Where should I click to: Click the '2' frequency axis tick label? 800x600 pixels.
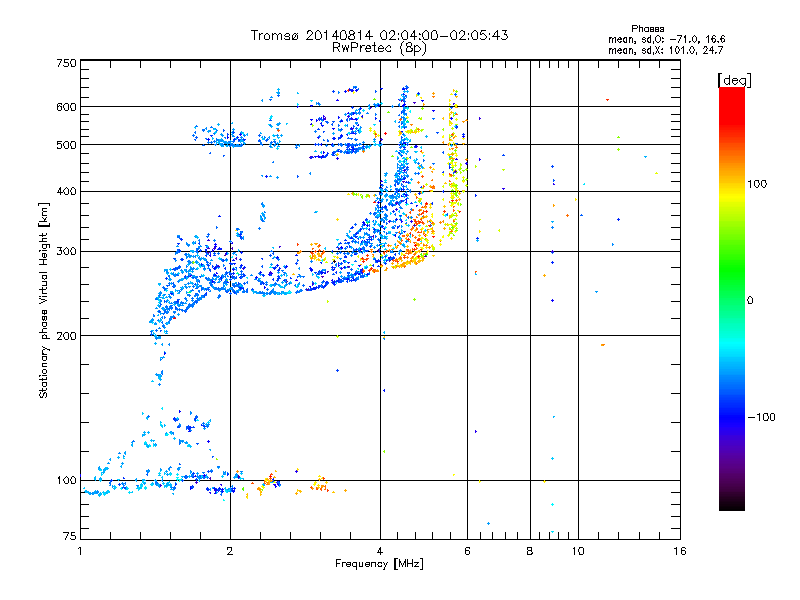click(x=230, y=551)
